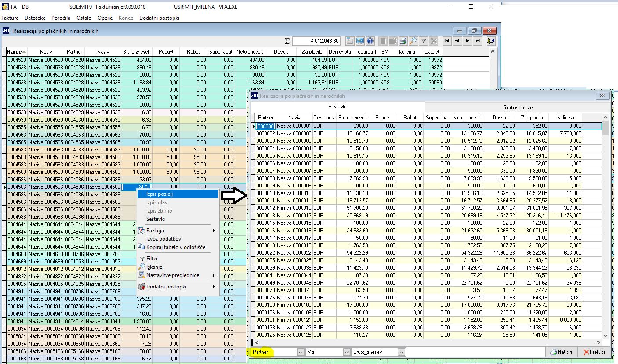Switch to the Grafični prikaz tab

click(518, 107)
